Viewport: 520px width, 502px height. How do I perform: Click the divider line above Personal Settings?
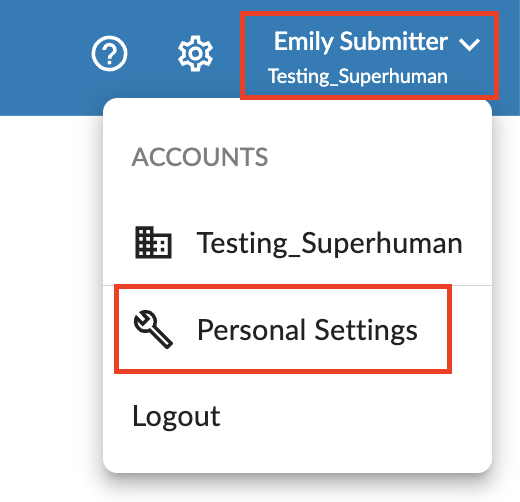coord(297,285)
